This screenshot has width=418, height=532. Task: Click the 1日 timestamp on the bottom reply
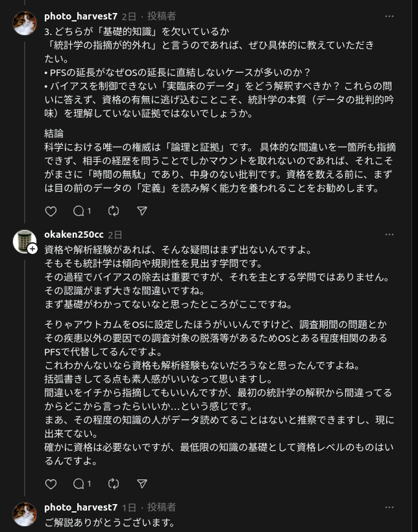pos(129,507)
